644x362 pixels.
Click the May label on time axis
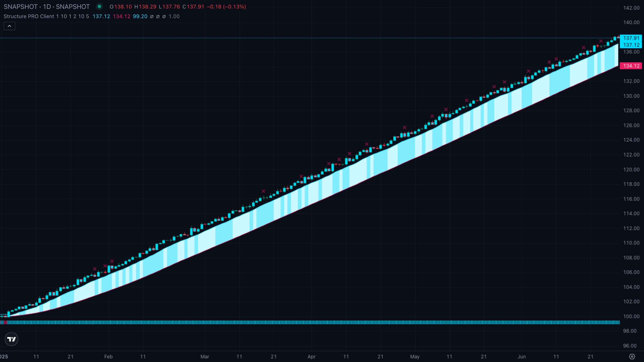415,357
